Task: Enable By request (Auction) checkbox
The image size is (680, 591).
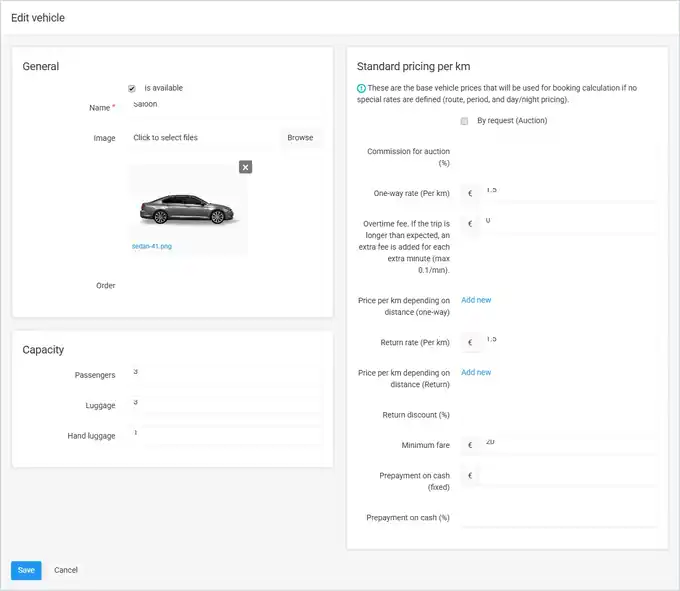Action: pos(464,121)
